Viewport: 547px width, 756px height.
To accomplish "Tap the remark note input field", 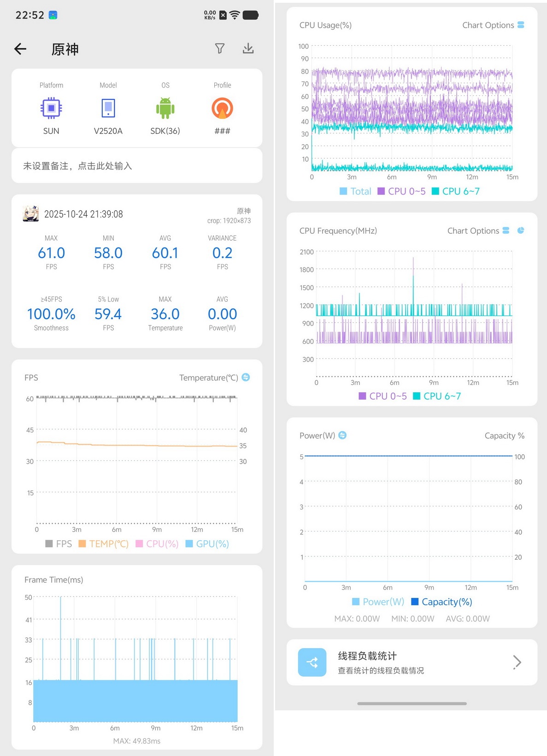I will click(x=137, y=166).
